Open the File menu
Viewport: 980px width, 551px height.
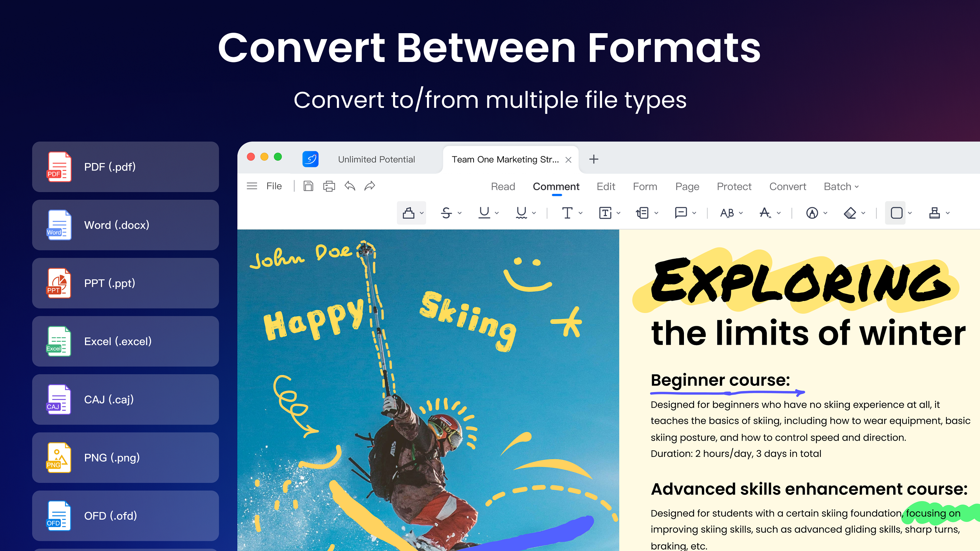[x=274, y=186]
